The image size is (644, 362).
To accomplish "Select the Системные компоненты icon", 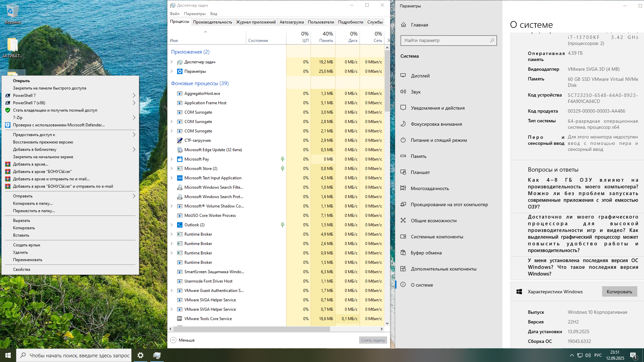I will click(x=403, y=236).
